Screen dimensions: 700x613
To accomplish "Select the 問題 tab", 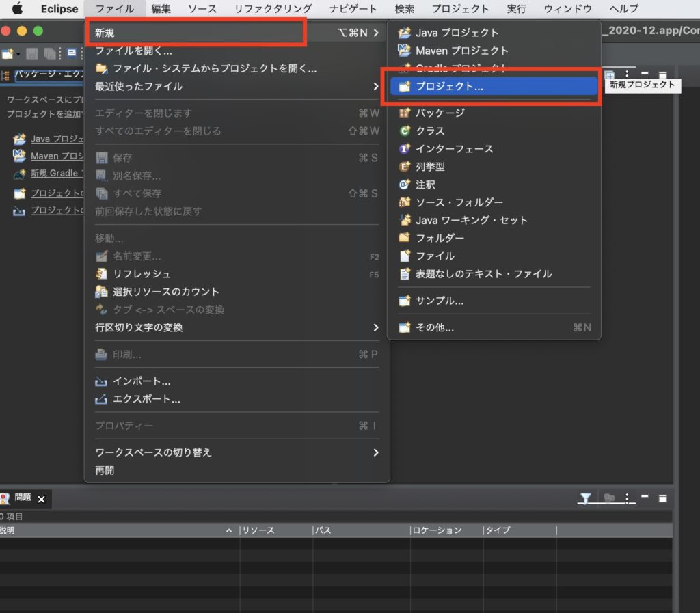I will pos(23,498).
